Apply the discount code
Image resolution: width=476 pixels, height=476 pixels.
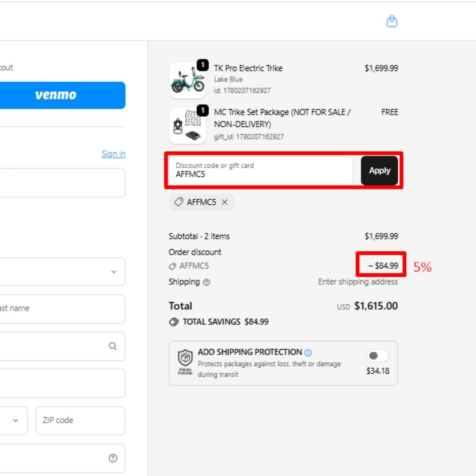tap(380, 171)
